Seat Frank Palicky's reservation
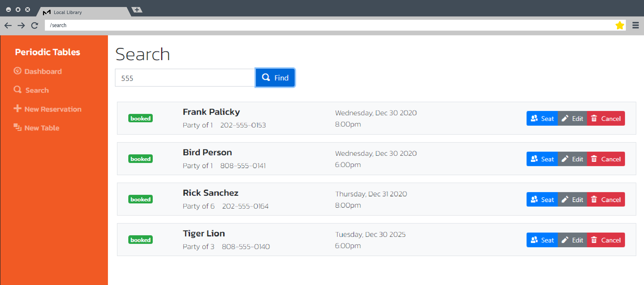Screen dimensions: 644x285 (x=542, y=118)
